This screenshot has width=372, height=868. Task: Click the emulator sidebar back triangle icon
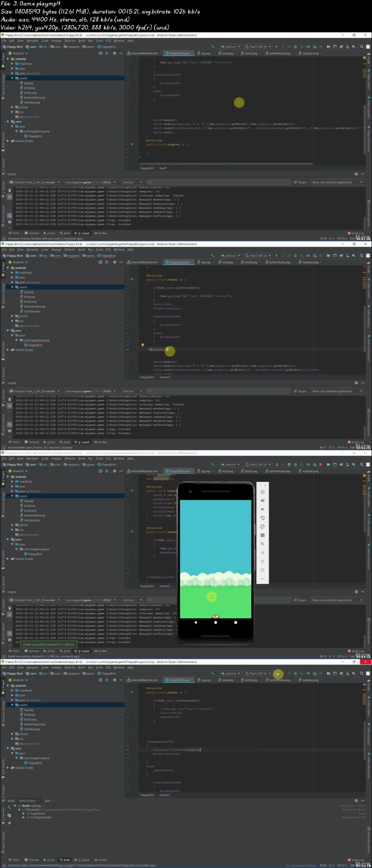(x=262, y=553)
